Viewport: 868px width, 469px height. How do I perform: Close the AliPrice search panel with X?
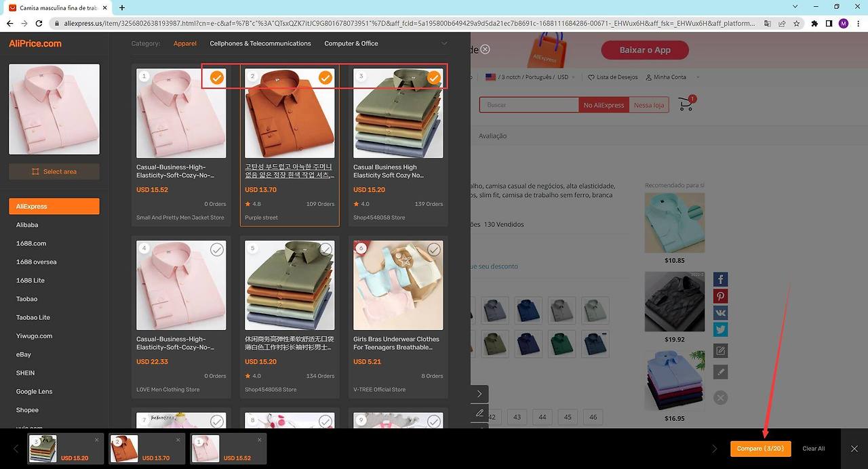click(485, 49)
